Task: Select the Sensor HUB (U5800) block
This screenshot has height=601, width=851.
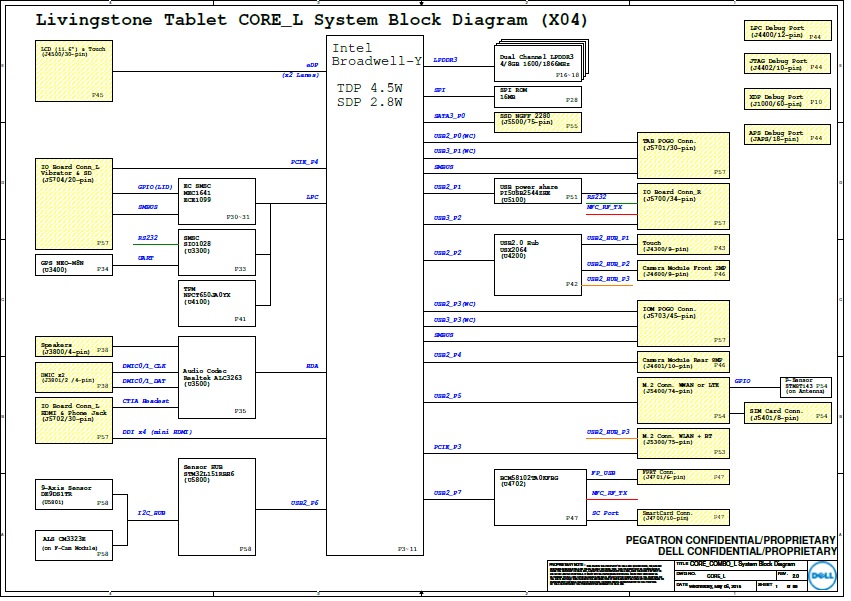Action: click(217, 507)
